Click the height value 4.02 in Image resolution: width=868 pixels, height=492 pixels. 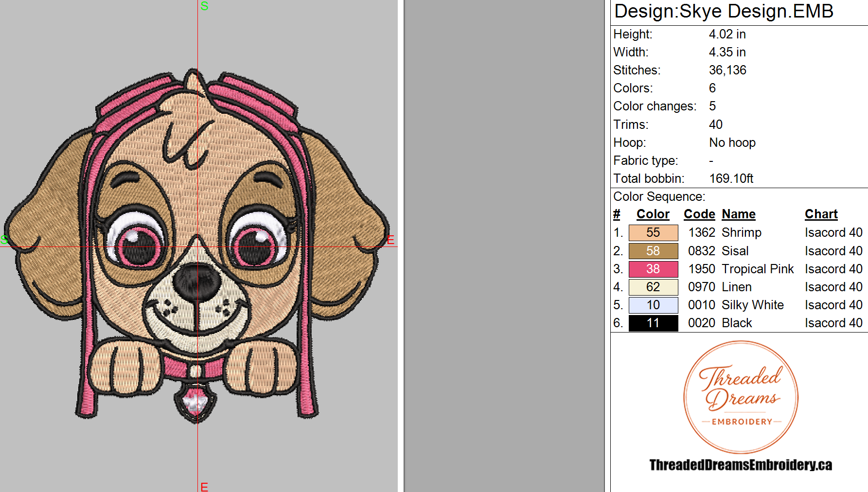click(727, 34)
